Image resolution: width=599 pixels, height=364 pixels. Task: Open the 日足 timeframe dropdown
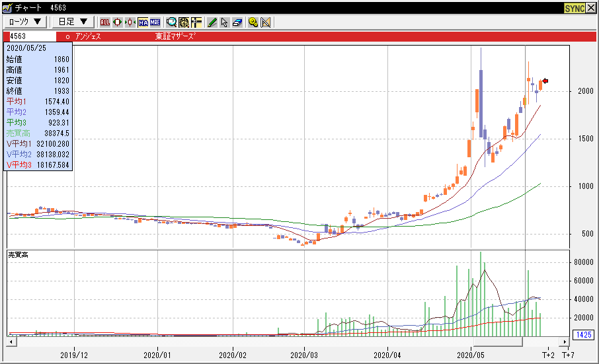72,22
